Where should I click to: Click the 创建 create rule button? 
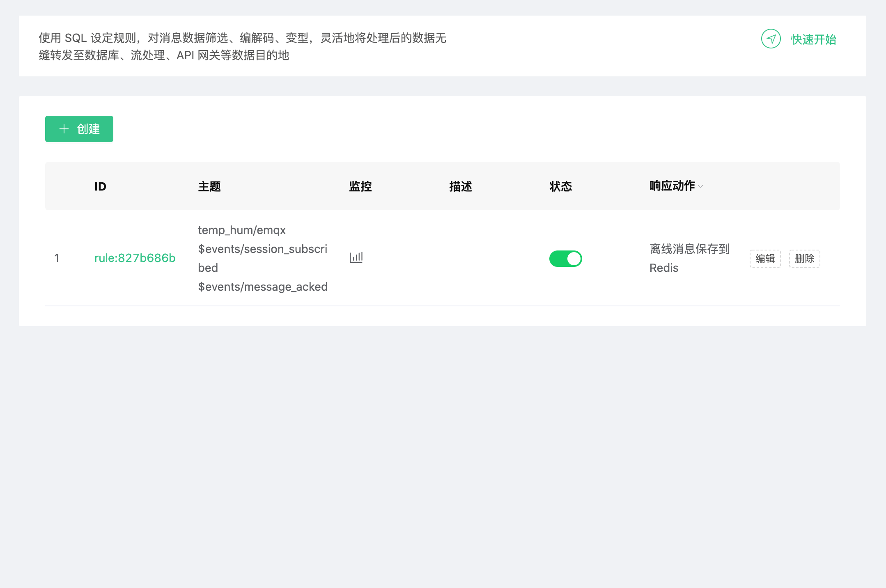(x=79, y=129)
